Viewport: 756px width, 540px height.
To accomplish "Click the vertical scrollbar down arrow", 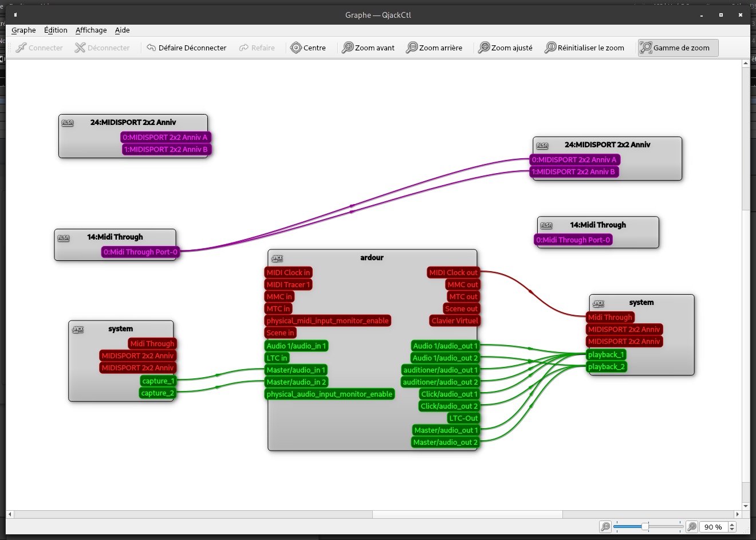I will pos(746,506).
